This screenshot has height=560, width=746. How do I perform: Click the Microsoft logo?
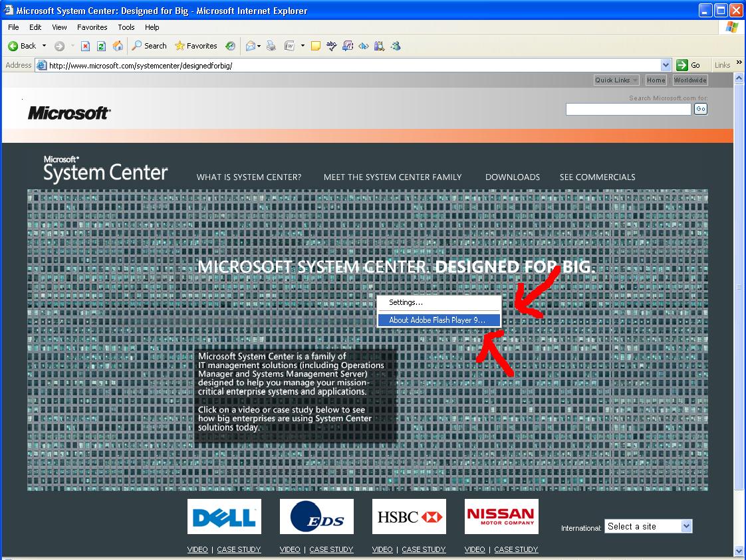(69, 113)
